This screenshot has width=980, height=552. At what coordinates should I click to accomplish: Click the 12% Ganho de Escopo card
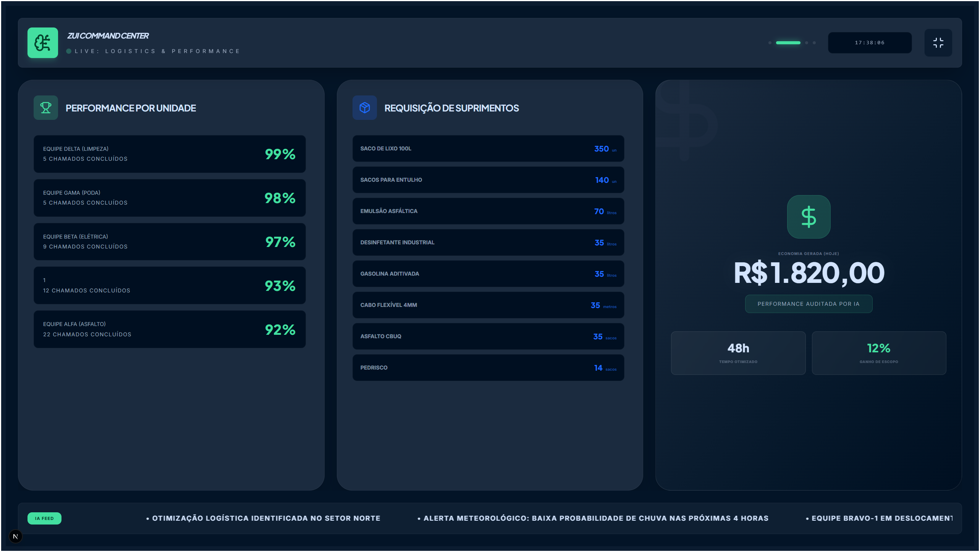pos(879,353)
